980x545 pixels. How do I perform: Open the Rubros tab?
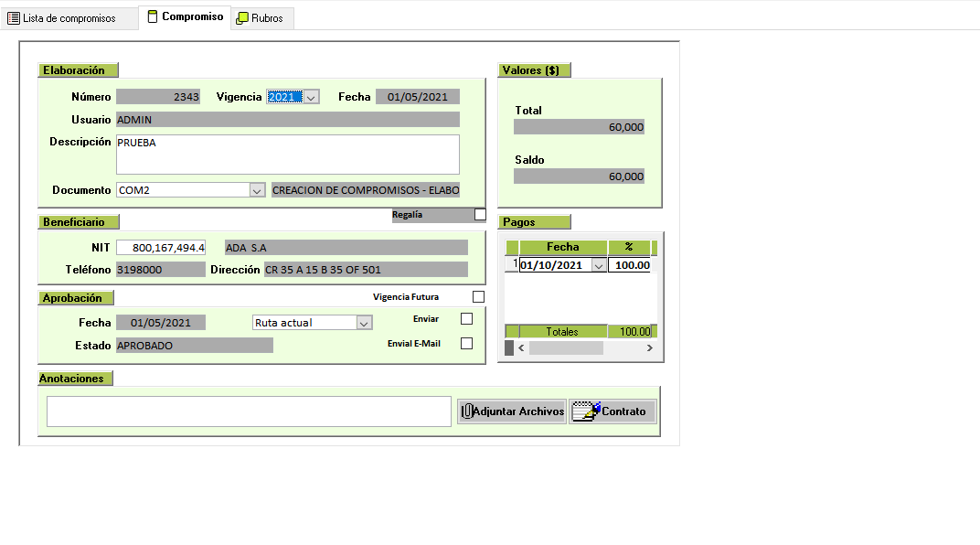click(261, 18)
